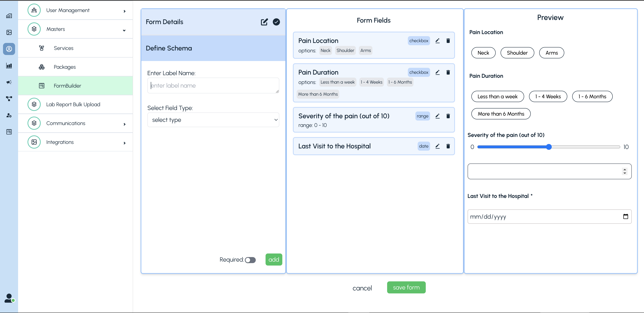Toggle the Required switch
644x313 pixels.
coord(250,260)
